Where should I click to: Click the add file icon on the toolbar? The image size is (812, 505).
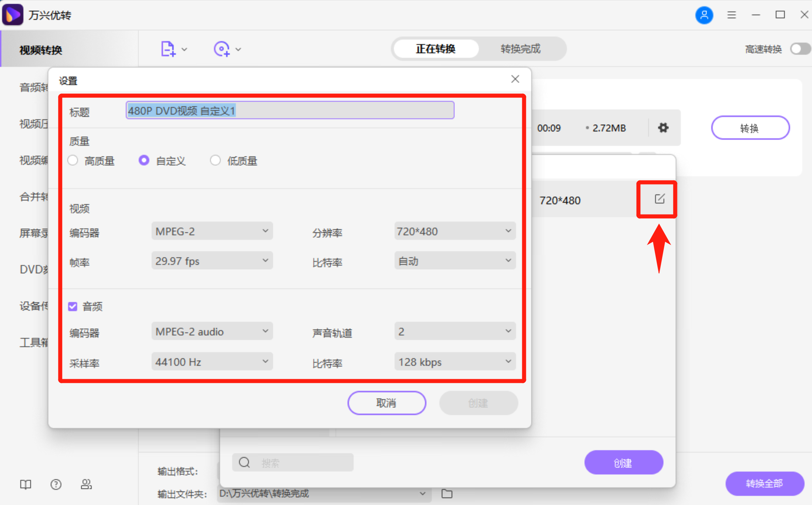click(x=168, y=49)
